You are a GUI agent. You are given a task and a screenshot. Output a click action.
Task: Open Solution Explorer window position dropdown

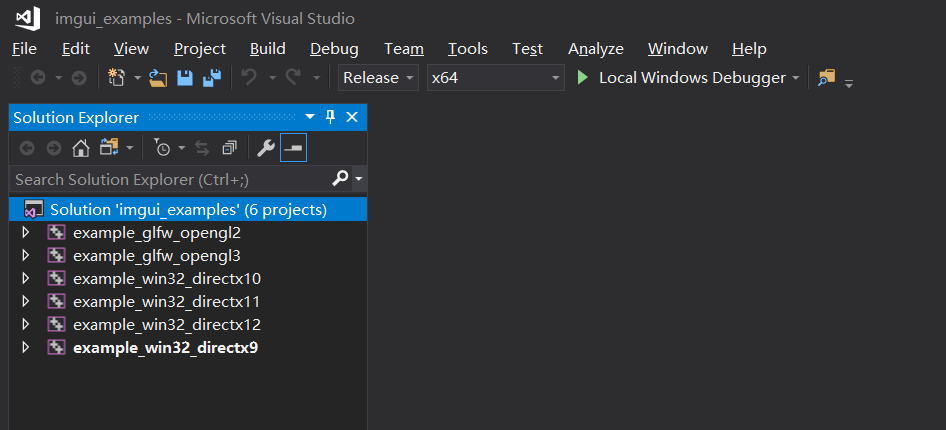tap(310, 117)
